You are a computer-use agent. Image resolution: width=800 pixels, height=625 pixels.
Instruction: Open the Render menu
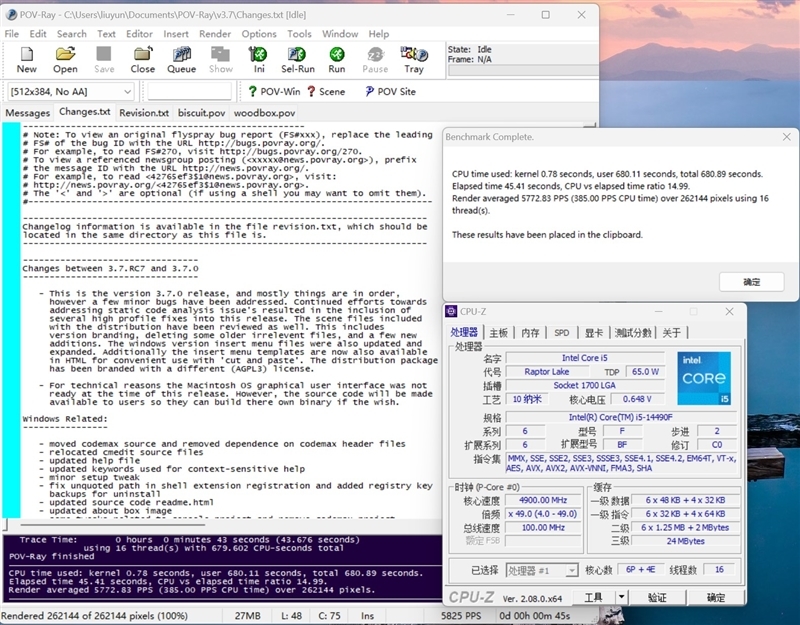pyautogui.click(x=214, y=33)
